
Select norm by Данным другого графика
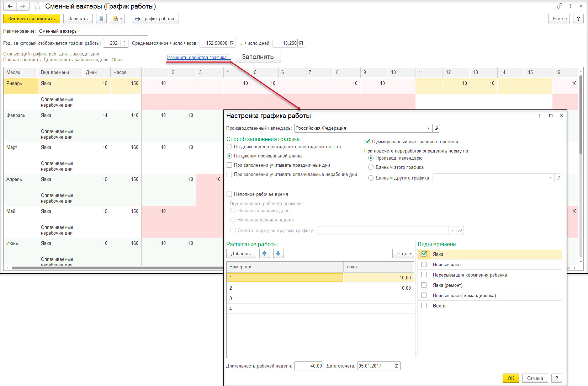point(371,178)
